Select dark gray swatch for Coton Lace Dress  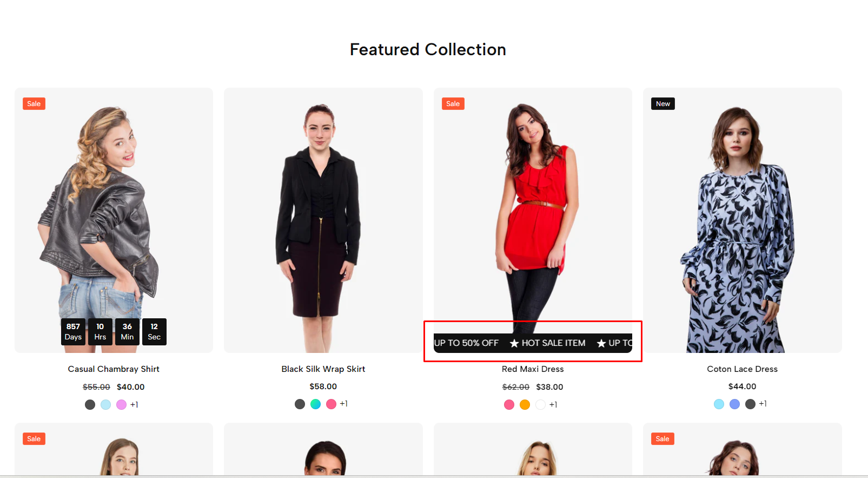750,404
